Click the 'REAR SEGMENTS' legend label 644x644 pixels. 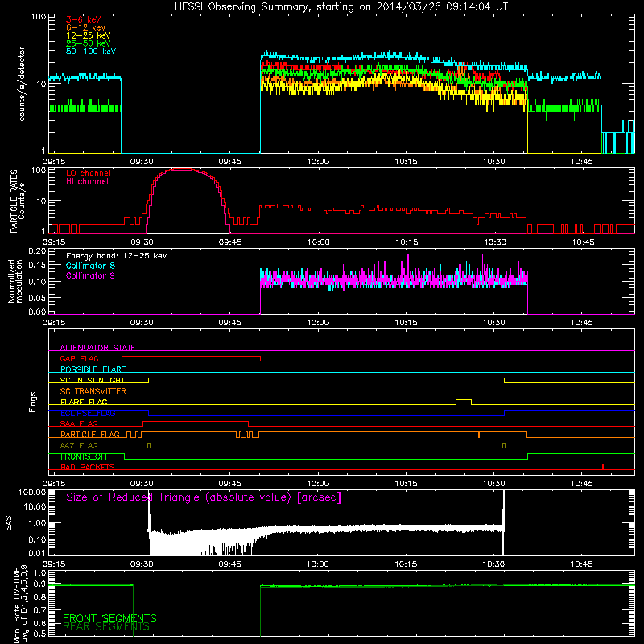(106, 627)
